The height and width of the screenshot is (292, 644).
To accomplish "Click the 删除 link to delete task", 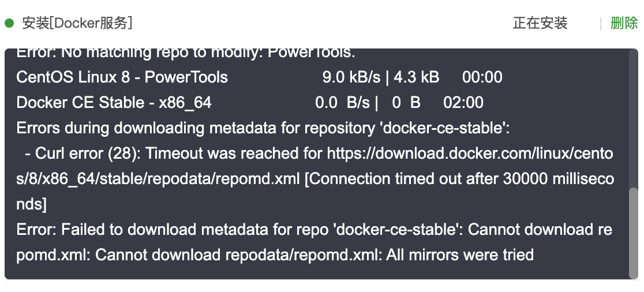I will pyautogui.click(x=624, y=23).
